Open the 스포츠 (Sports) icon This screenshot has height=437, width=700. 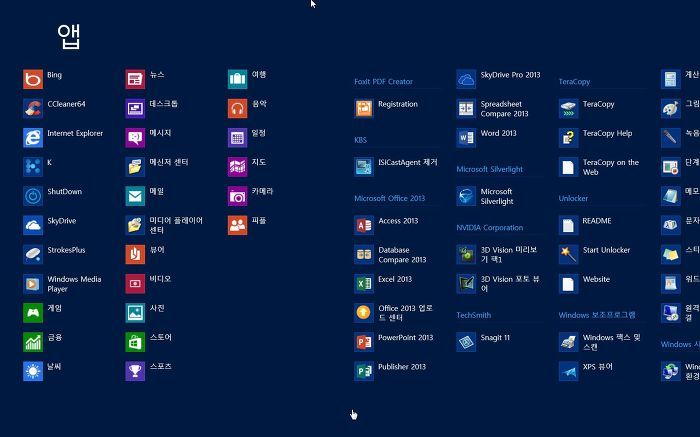(135, 371)
